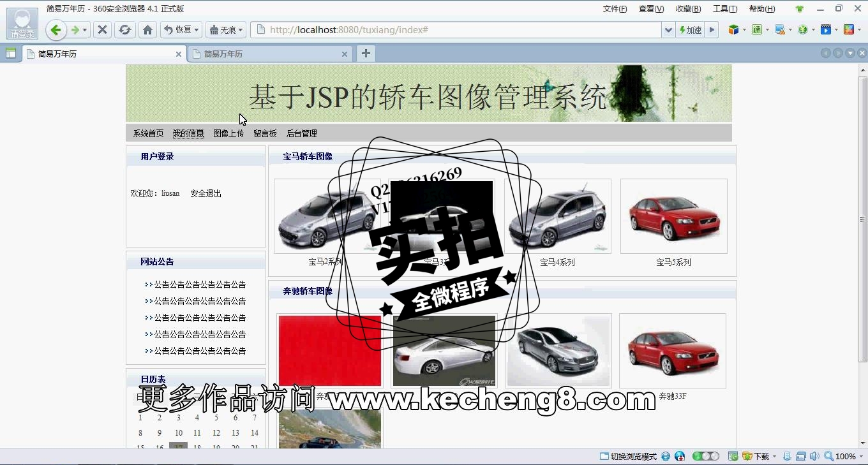This screenshot has height=465, width=868.
Task: Open the first 公告 announcement link
Action: [x=200, y=284]
